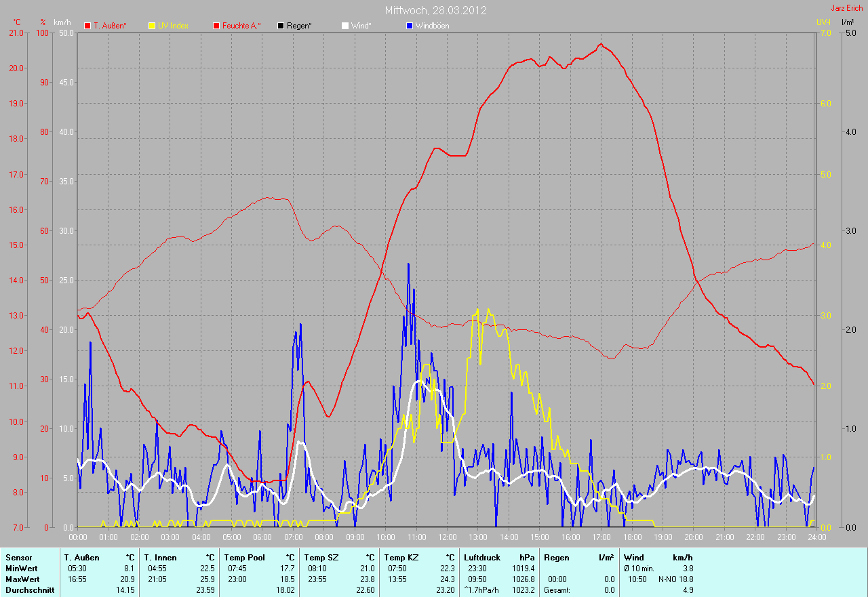Viewport: 868px width, 597px height.
Task: Click the 18:00 label on time axis
Action: 632,537
